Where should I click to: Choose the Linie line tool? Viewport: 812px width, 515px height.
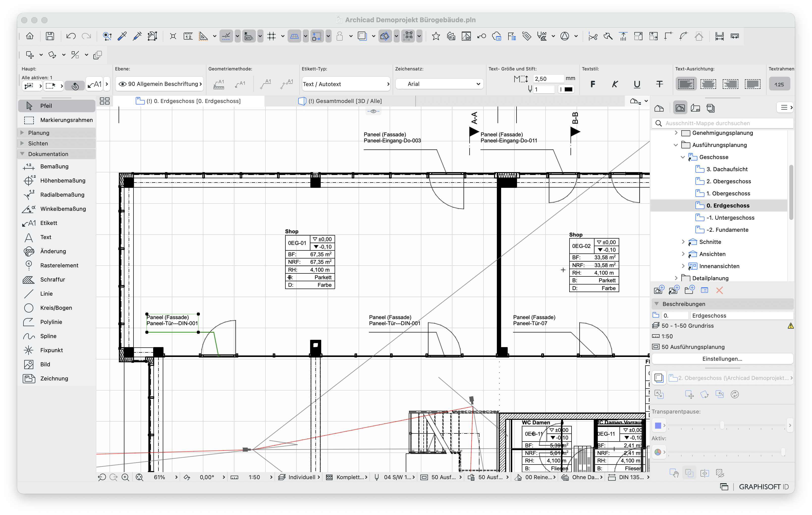tap(57, 294)
